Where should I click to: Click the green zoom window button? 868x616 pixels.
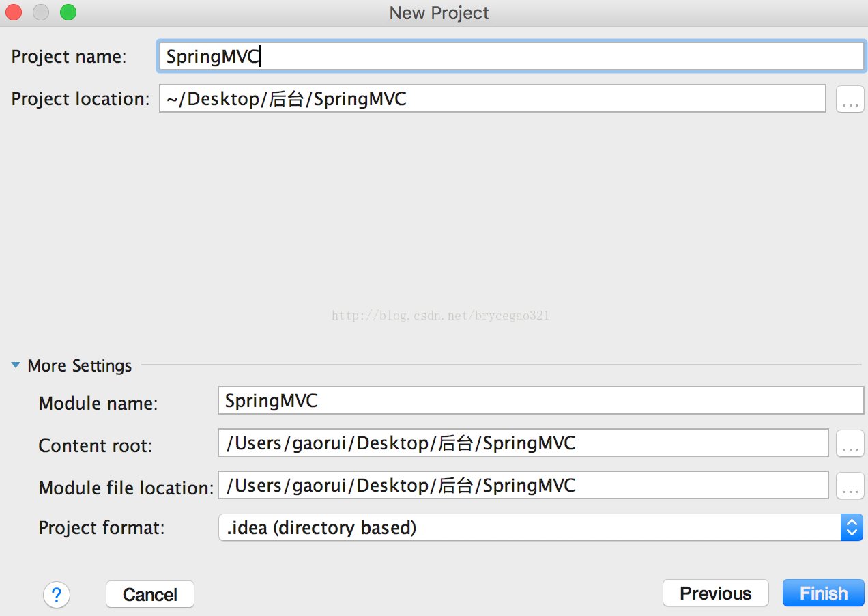click(x=68, y=12)
